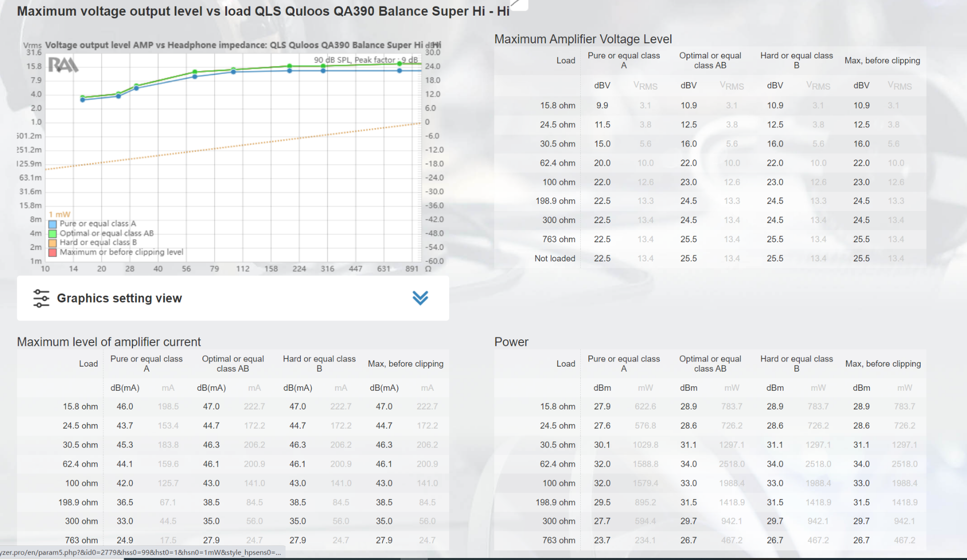The width and height of the screenshot is (967, 560).
Task: Click the 198.9 ohm load in voltage table
Action: [556, 201]
